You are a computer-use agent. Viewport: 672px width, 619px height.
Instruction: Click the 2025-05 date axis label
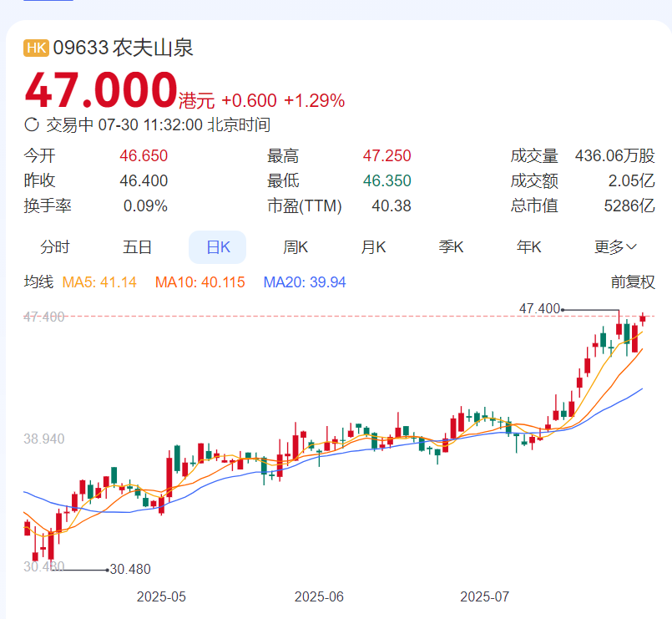click(x=161, y=596)
